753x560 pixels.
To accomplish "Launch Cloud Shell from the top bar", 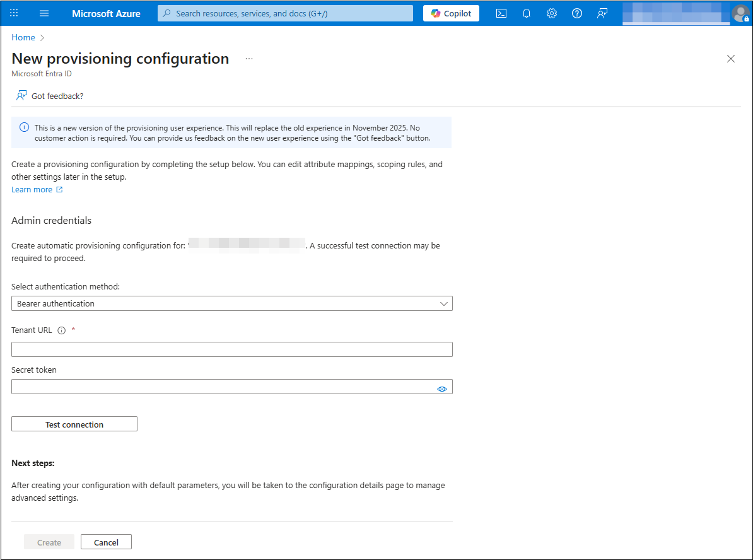I will pyautogui.click(x=501, y=13).
